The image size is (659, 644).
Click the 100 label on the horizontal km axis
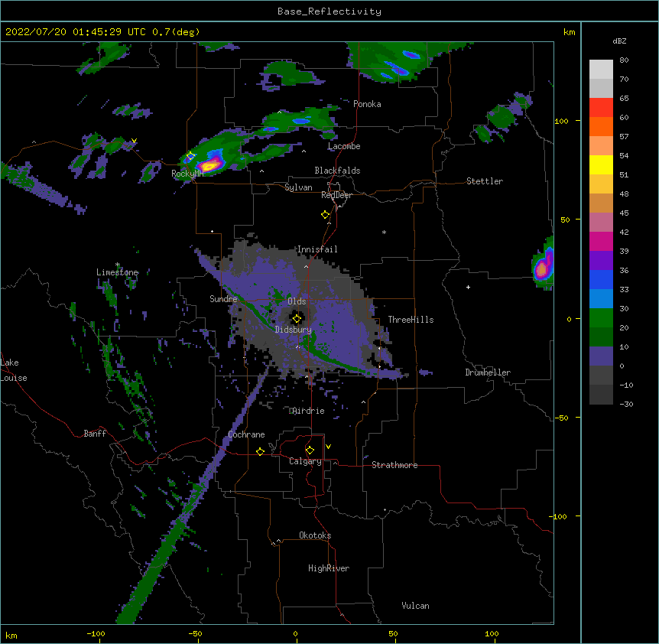(492, 633)
